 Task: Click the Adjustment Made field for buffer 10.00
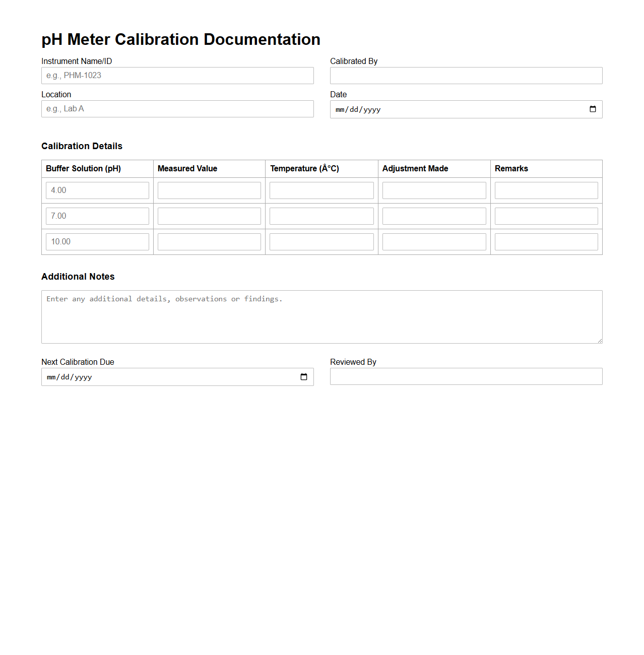[434, 241]
